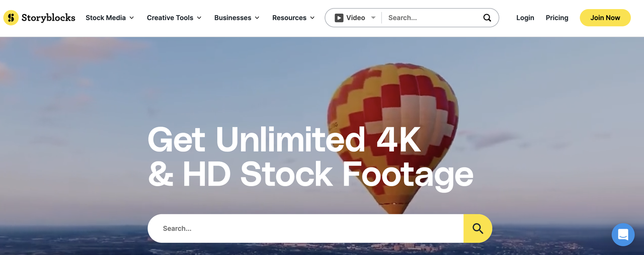The image size is (644, 255).
Task: Click the header search magnifier icon
Action: tap(487, 18)
